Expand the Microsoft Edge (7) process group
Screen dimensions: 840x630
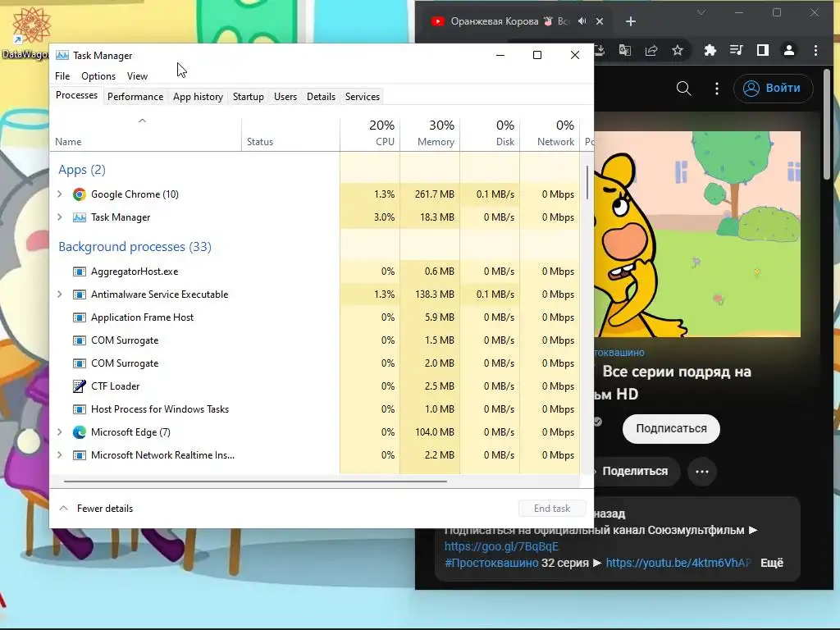click(x=59, y=432)
